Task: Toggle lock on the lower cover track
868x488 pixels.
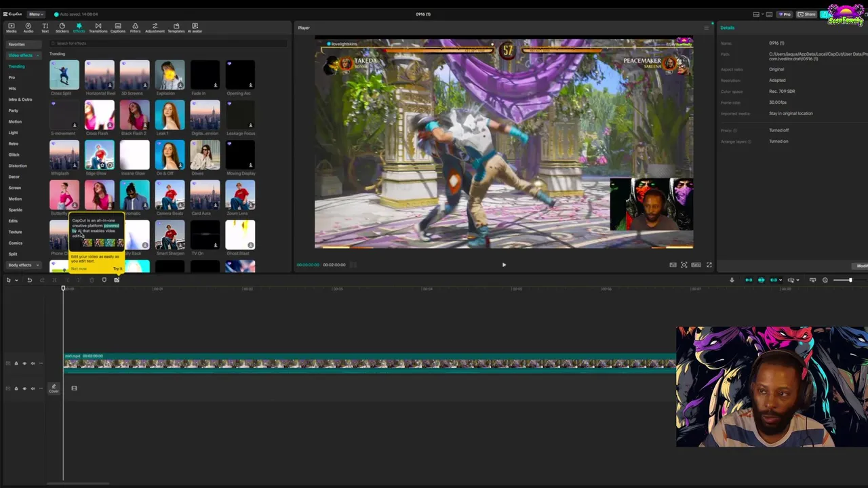Action: pos(16,388)
